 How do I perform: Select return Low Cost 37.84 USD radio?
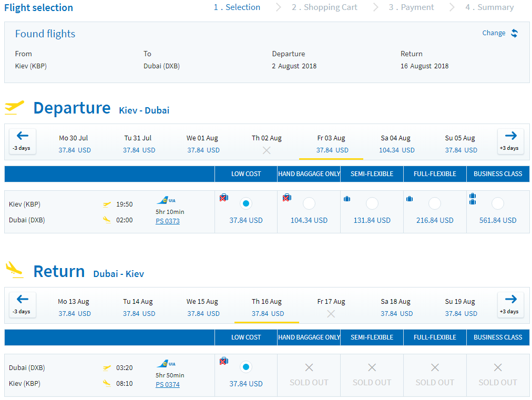tap(246, 367)
